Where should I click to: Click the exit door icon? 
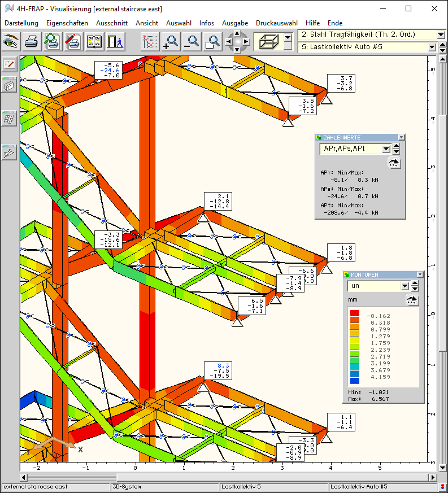[x=114, y=41]
